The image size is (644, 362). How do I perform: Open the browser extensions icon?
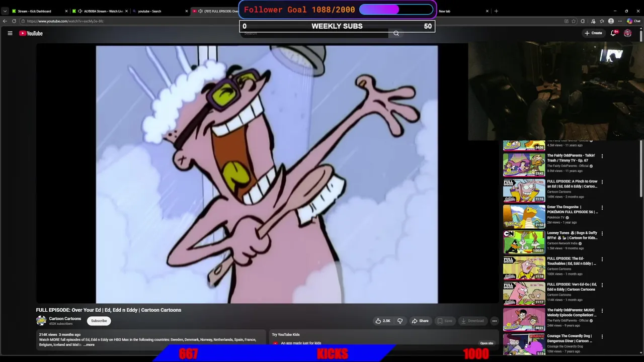pos(583,21)
